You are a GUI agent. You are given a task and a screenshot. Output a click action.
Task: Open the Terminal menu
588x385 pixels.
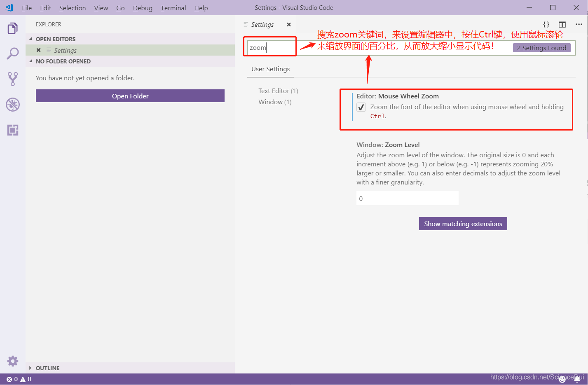(x=173, y=8)
